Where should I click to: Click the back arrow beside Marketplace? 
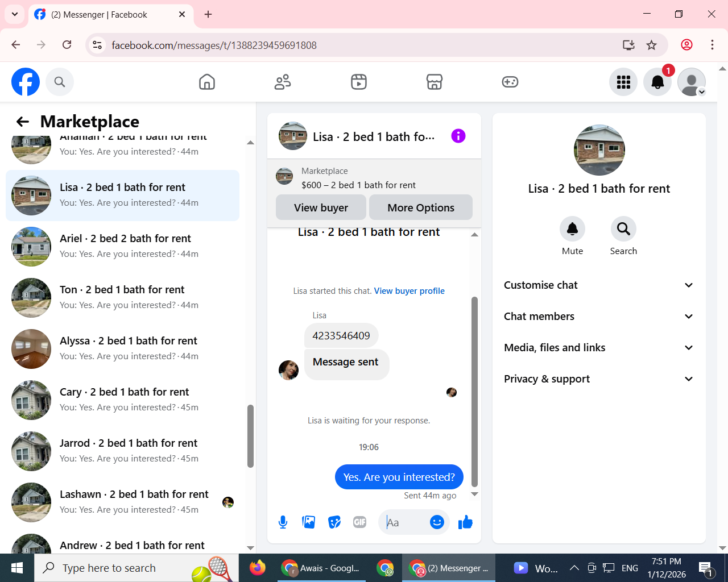click(23, 122)
